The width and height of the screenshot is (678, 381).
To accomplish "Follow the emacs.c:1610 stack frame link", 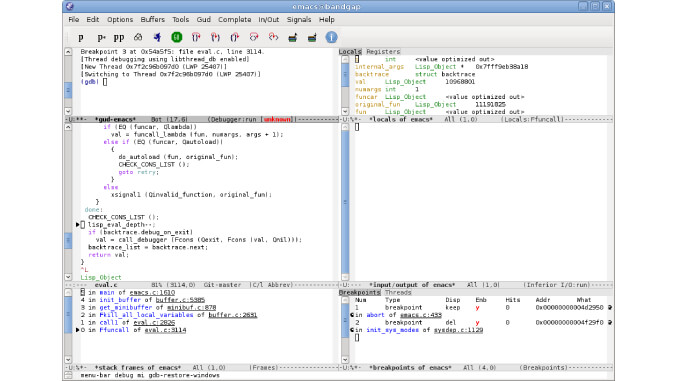I will click(152, 292).
